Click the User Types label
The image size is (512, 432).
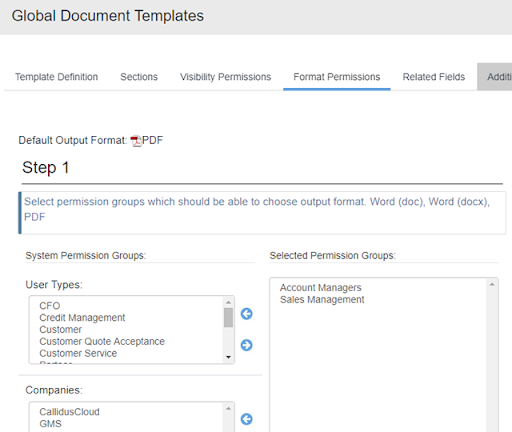pos(54,285)
